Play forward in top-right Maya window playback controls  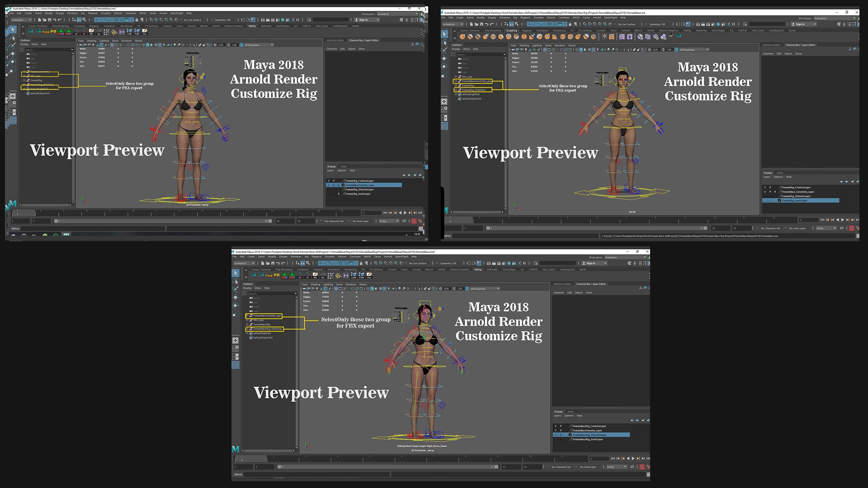click(x=843, y=220)
